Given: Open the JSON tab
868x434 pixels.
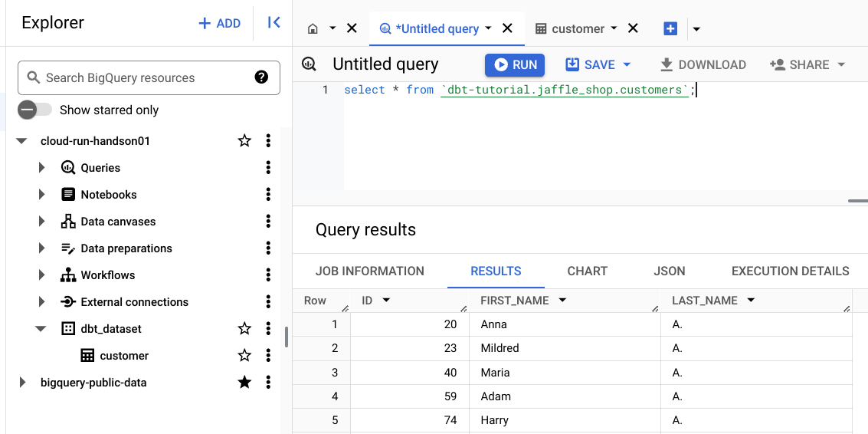Looking at the screenshot, I should pyautogui.click(x=670, y=271).
